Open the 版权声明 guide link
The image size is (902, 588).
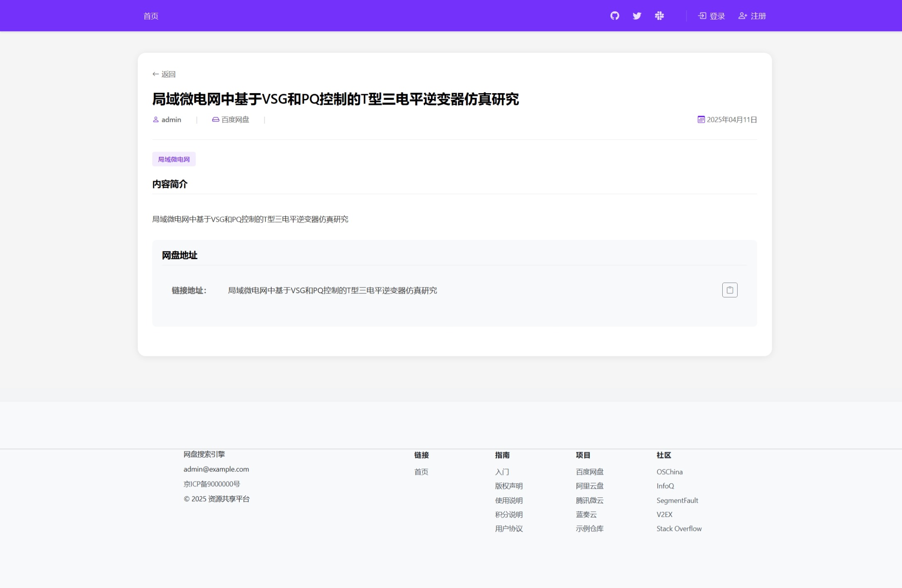click(509, 486)
